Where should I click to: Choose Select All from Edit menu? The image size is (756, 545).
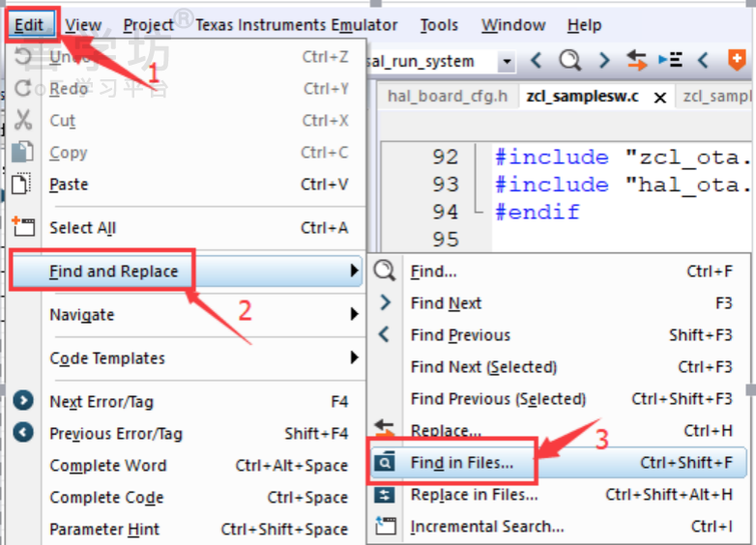click(202, 227)
